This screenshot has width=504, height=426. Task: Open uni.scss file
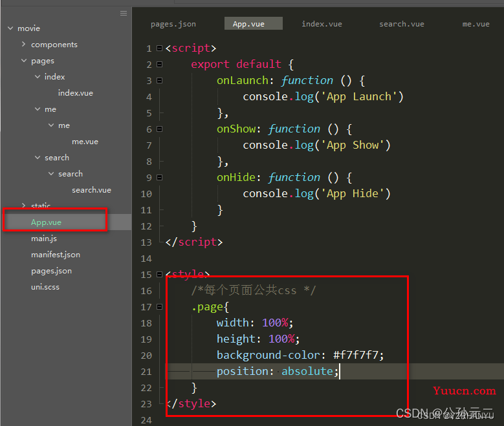45,287
